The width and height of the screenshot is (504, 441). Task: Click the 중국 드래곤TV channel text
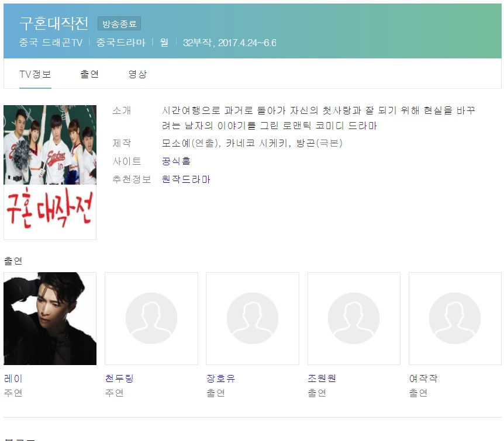coord(51,43)
